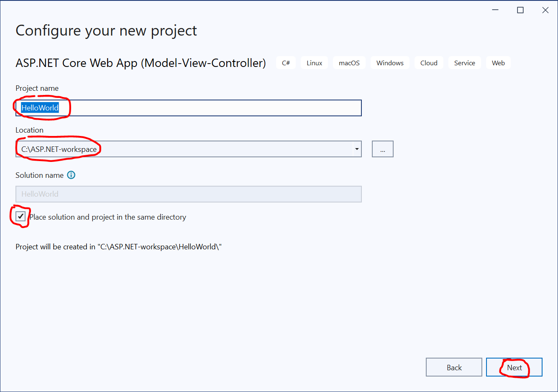Screen dimensions: 558x392
Task: Click the Linux tag
Action: (x=315, y=63)
